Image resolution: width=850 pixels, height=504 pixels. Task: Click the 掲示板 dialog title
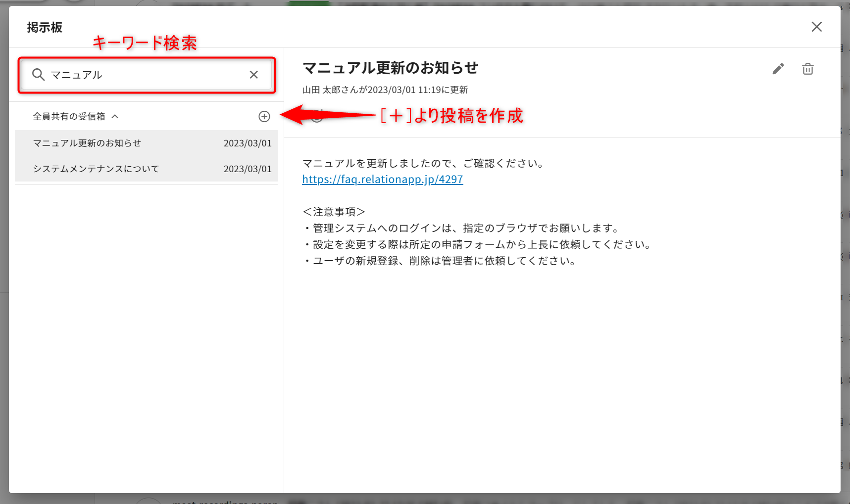click(x=45, y=28)
